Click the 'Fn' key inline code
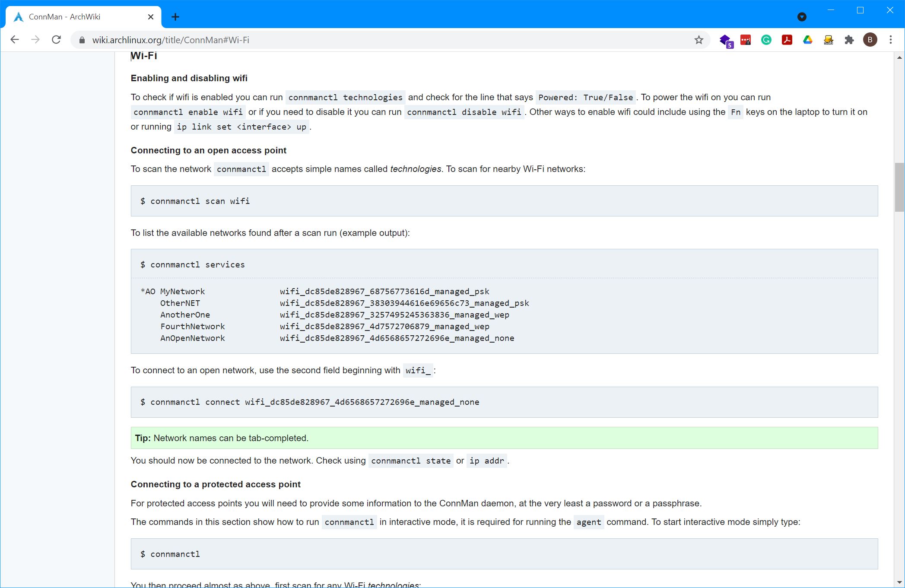905x588 pixels. [x=735, y=112]
